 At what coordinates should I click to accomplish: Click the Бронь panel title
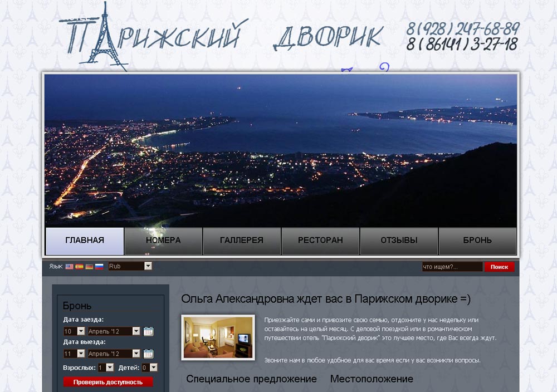(x=77, y=306)
